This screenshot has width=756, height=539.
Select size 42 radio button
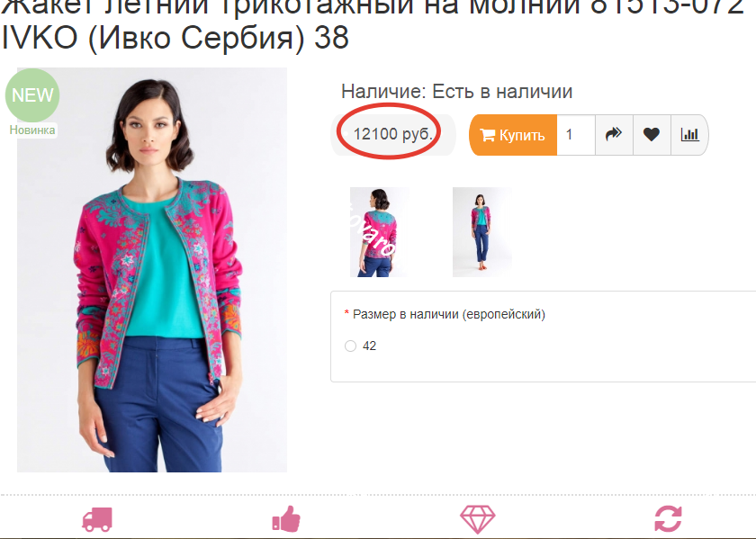click(x=350, y=346)
